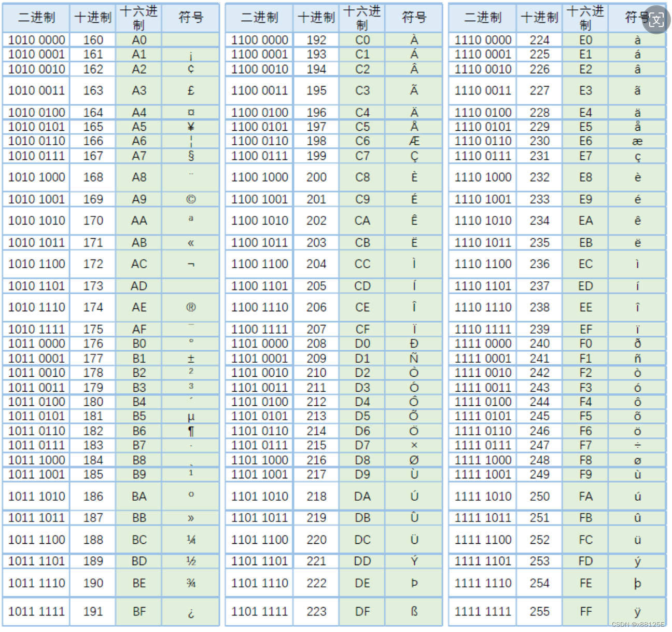Select decimal value 195
This screenshot has height=632, width=672.
[x=316, y=91]
